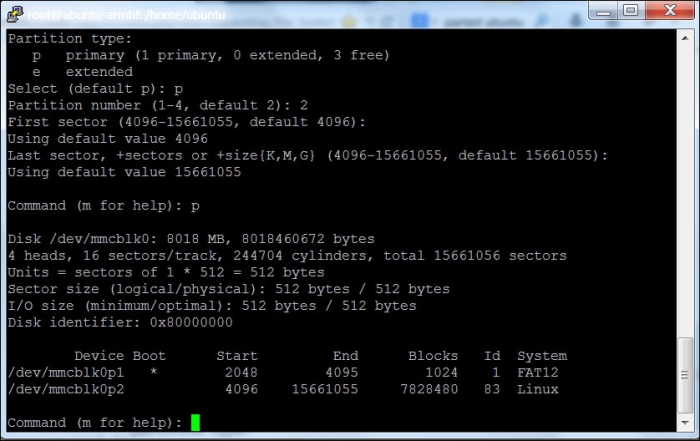Viewport: 700px width, 441px height.
Task: Click the 'Using default value 15661055' line
Action: click(124, 172)
